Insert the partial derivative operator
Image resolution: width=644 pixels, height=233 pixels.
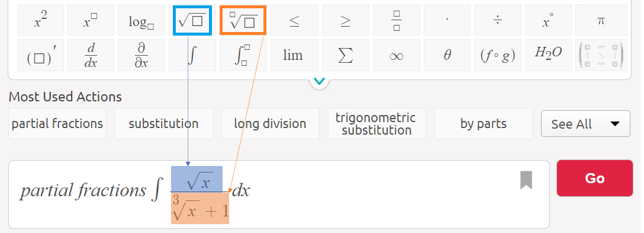pos(141,55)
